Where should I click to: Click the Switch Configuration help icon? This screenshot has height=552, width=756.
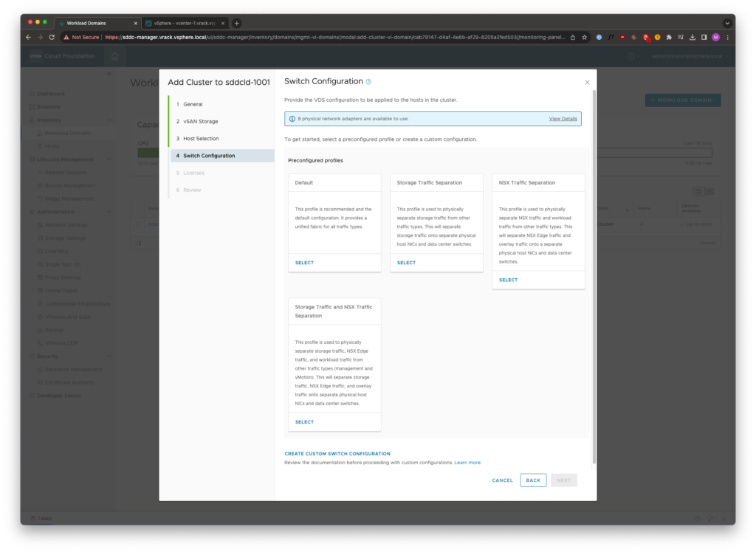tap(368, 82)
